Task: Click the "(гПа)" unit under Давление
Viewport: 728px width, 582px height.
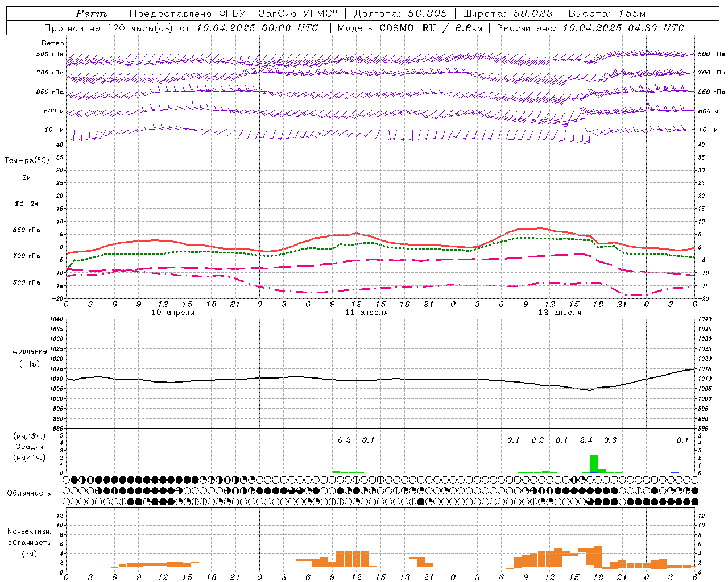Action: [x=30, y=364]
